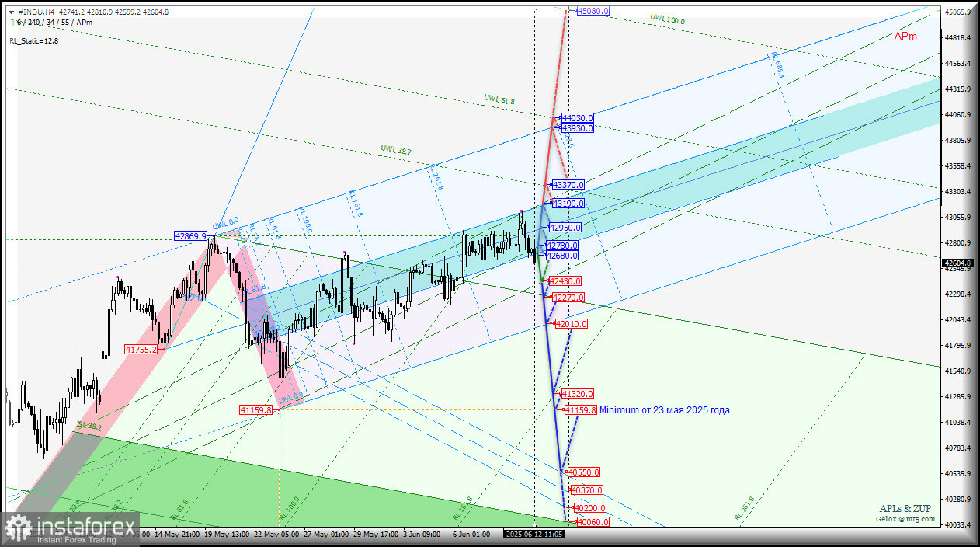Click the red 42010.0 level label
980x547 pixels.
tap(571, 324)
